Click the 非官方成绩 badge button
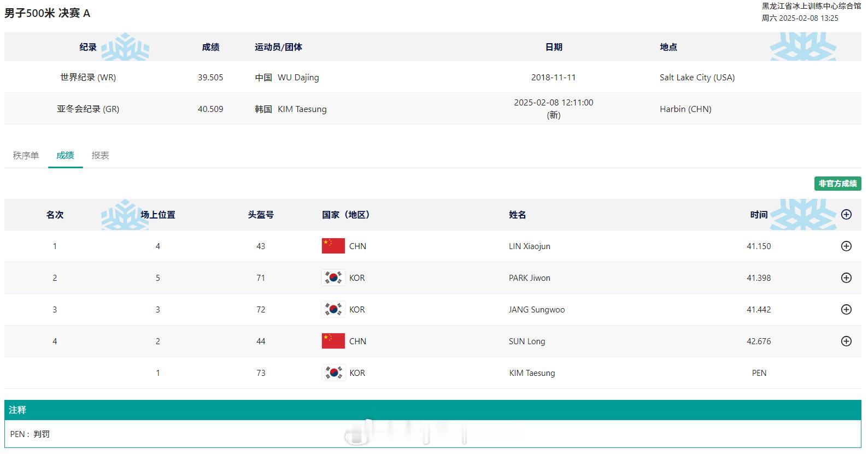 click(x=837, y=184)
